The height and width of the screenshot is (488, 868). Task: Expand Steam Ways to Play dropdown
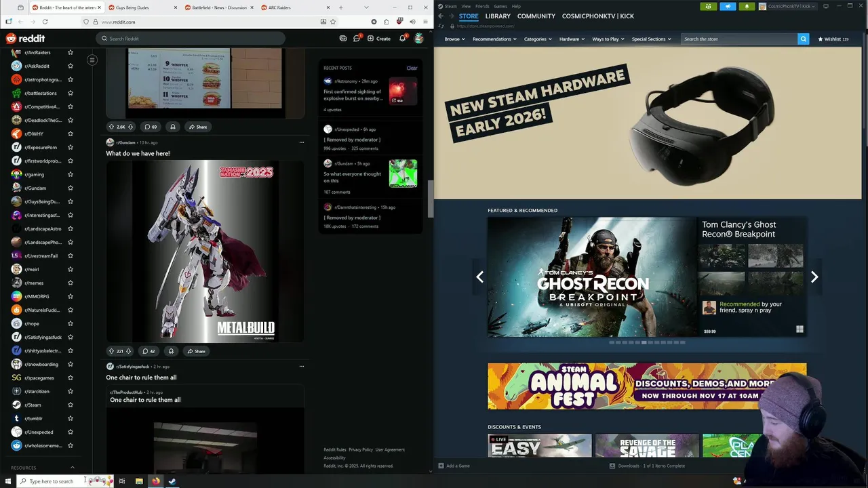608,39
